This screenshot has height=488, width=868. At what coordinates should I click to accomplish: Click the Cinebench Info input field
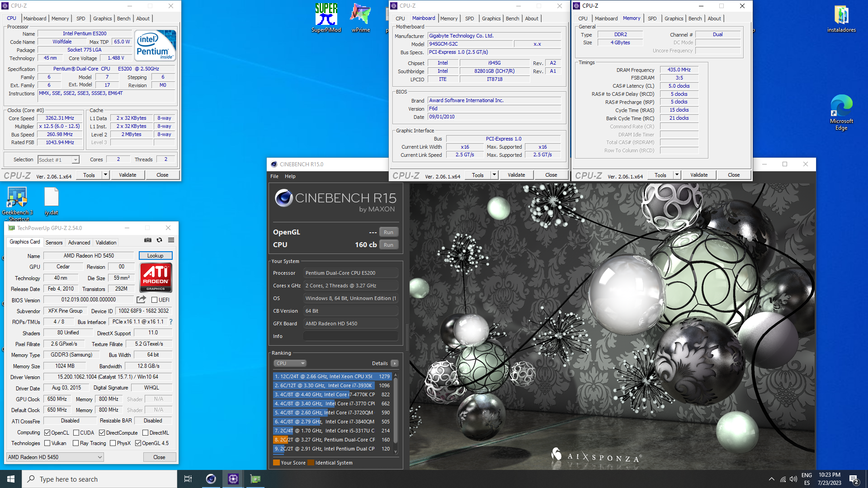350,336
